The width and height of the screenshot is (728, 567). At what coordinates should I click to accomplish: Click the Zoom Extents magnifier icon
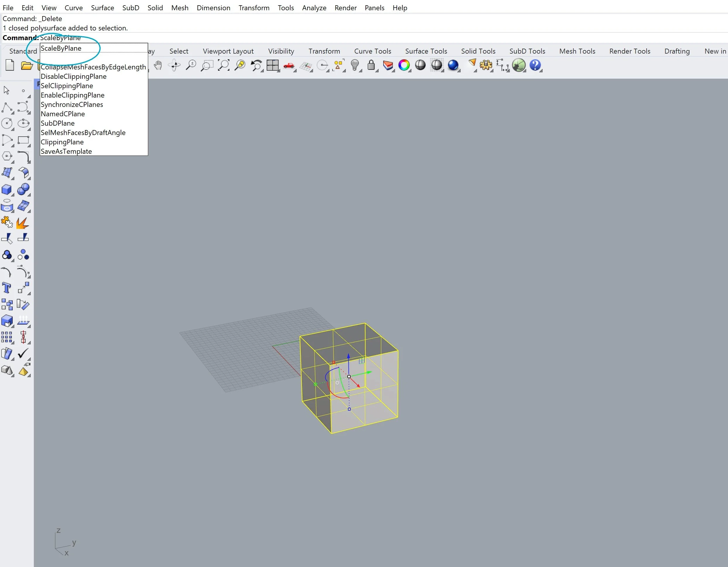tap(223, 65)
